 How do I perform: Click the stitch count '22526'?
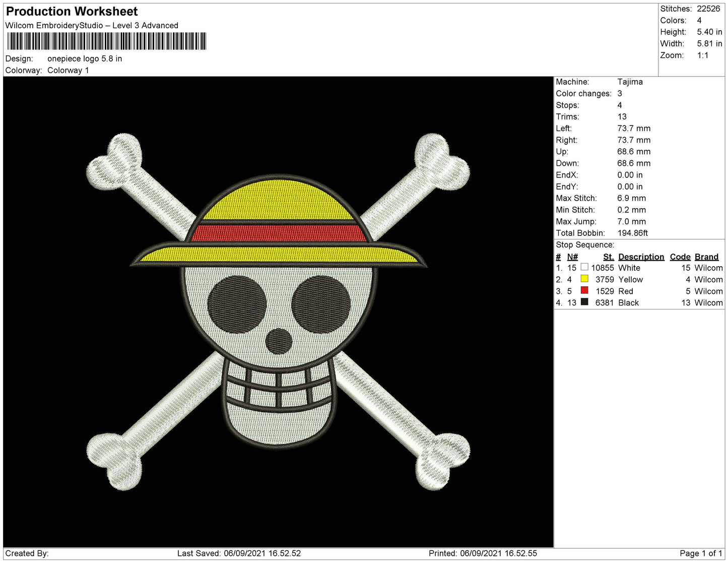[708, 9]
